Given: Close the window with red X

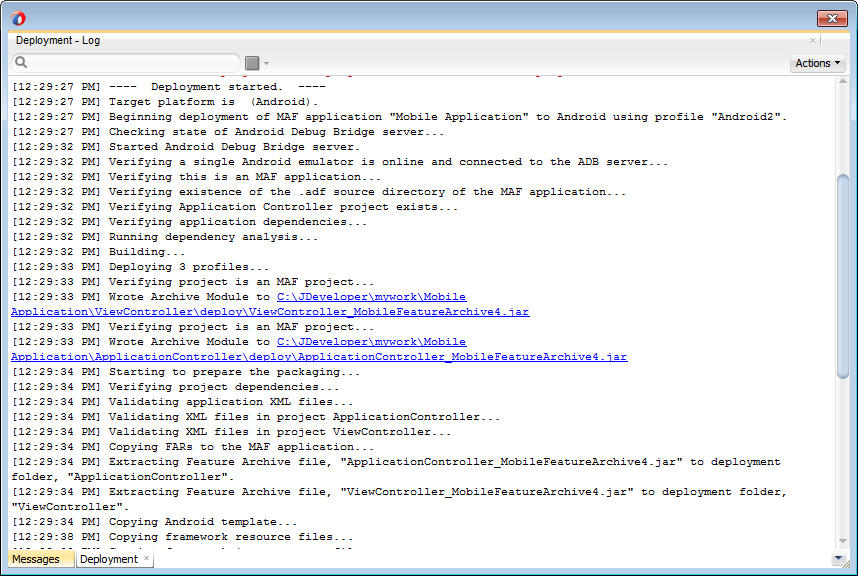Looking at the screenshot, I should [832, 18].
